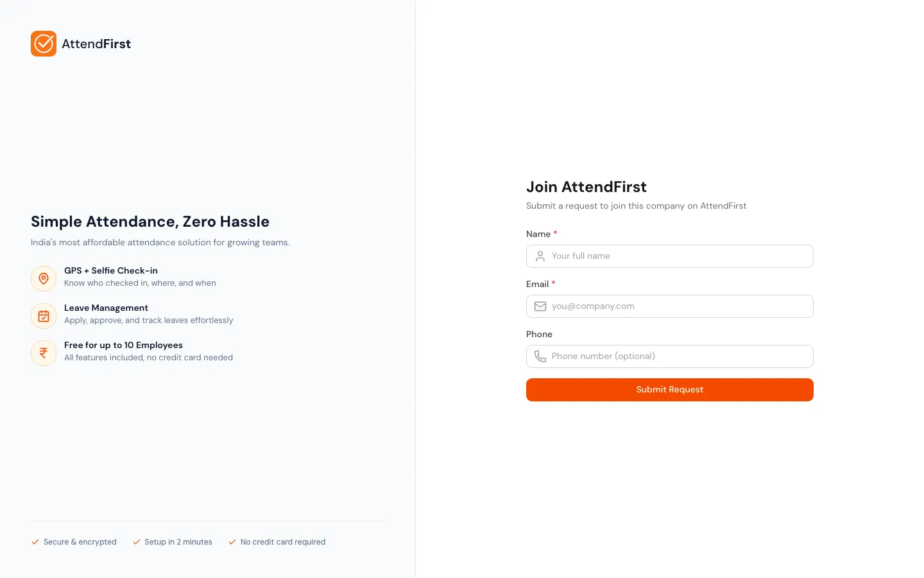This screenshot has width=924, height=578.
Task: Click the check beside No credit card required
Action: click(x=232, y=542)
